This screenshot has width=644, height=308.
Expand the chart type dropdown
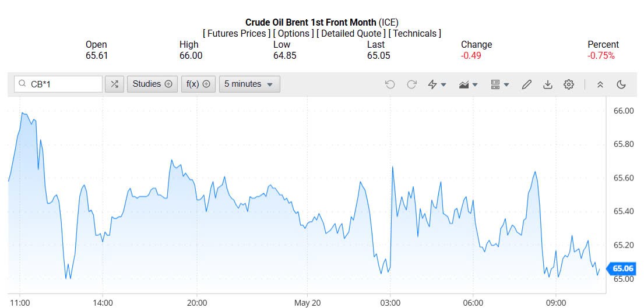(469, 84)
